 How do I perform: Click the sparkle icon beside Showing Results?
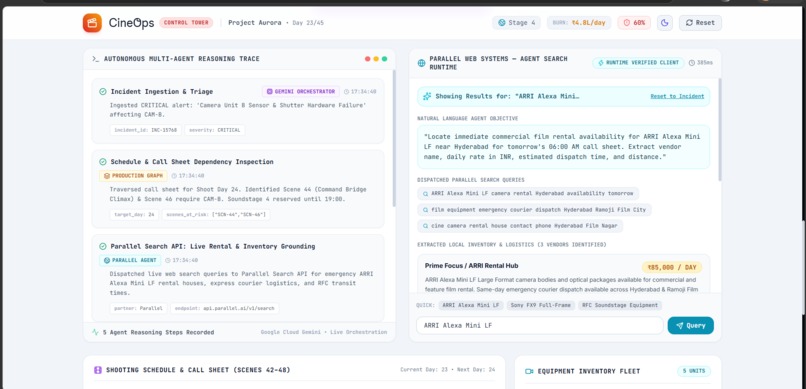coord(427,97)
